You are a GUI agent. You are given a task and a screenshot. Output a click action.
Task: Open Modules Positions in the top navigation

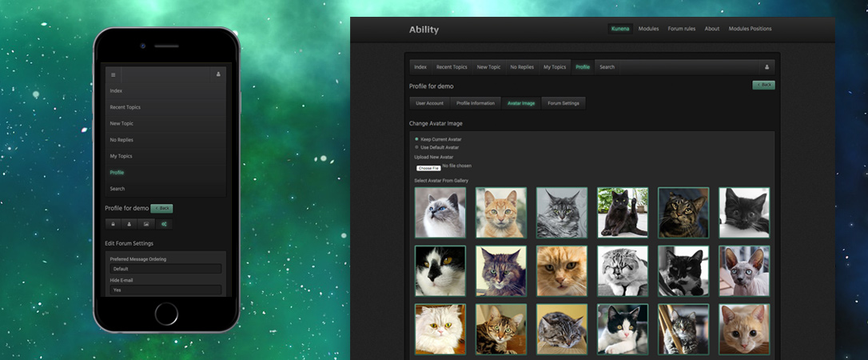coord(750,29)
